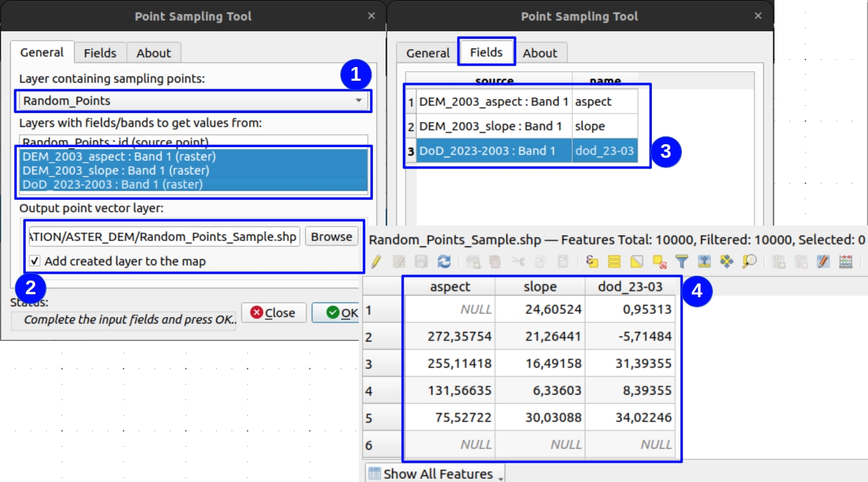The width and height of the screenshot is (868, 482).
Task: Select the dod_23-03 name cell
Action: point(604,151)
